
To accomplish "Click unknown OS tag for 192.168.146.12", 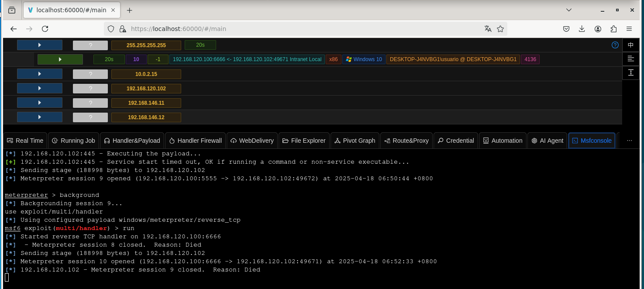I will (90, 117).
